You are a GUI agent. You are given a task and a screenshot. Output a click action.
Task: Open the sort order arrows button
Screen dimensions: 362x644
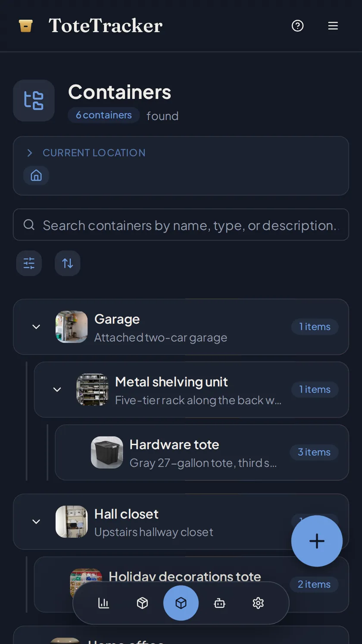point(68,263)
